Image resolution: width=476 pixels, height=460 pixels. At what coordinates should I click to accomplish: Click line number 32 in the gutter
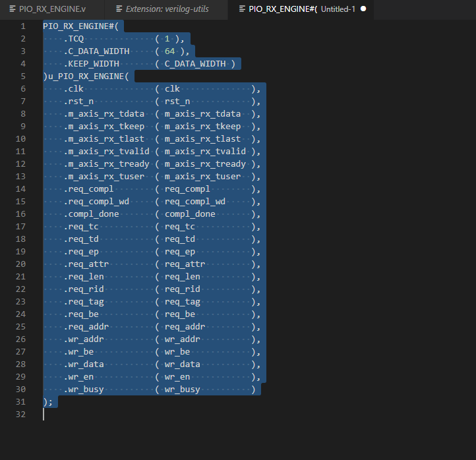[20, 414]
